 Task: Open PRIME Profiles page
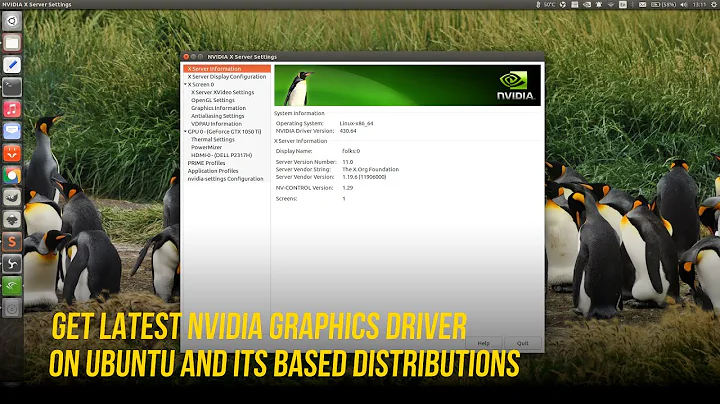tap(206, 163)
